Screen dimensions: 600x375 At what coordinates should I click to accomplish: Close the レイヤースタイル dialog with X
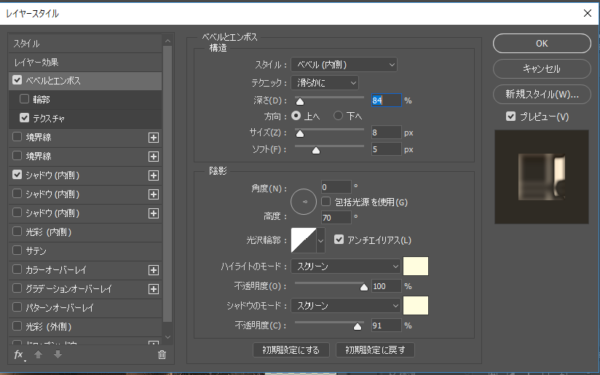click(587, 13)
